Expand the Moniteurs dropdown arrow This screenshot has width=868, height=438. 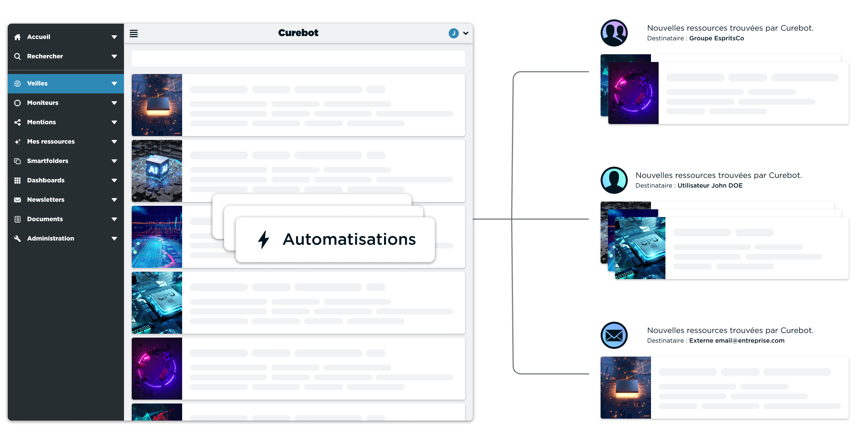pyautogui.click(x=114, y=102)
